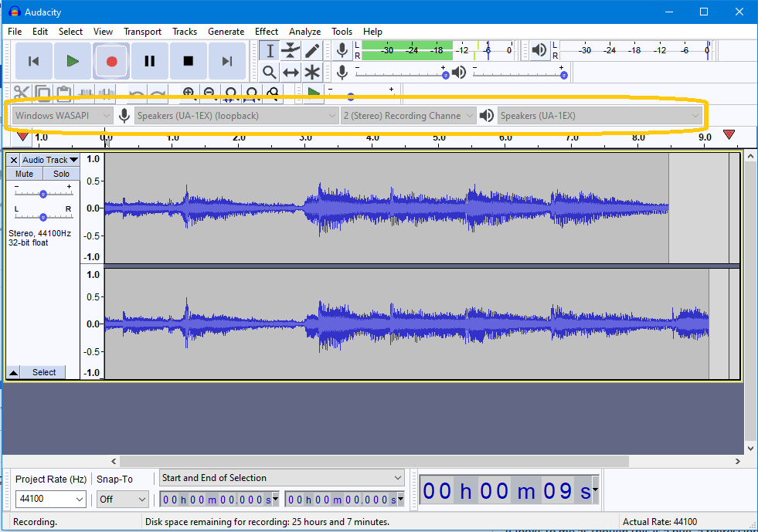Click the selection start time field

point(219,500)
